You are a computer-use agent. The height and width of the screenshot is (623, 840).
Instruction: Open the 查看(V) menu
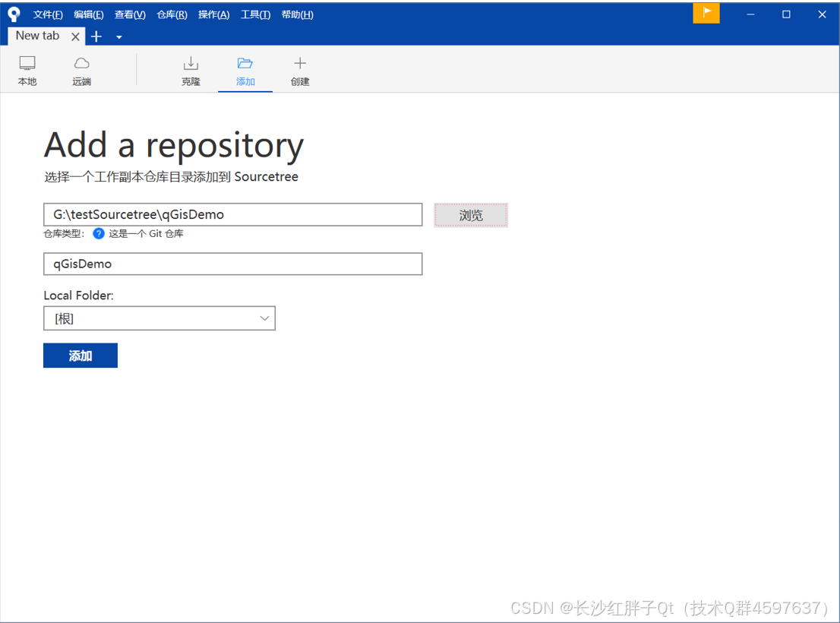click(x=130, y=14)
